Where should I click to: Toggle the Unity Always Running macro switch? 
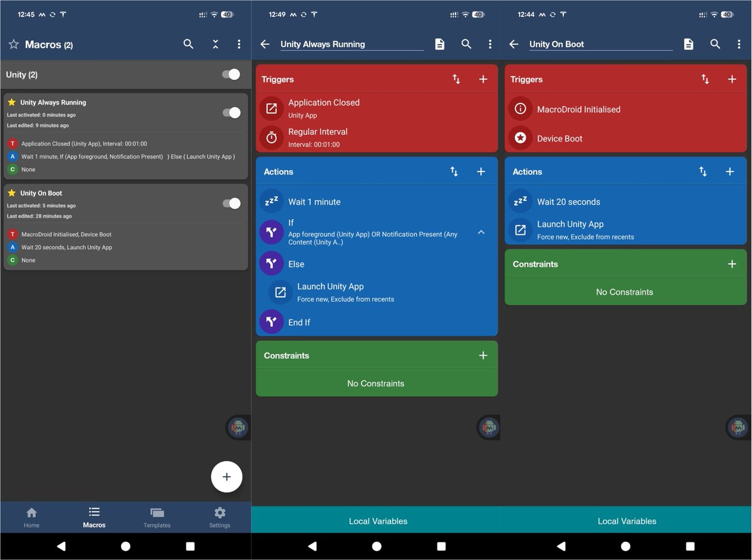pos(231,111)
